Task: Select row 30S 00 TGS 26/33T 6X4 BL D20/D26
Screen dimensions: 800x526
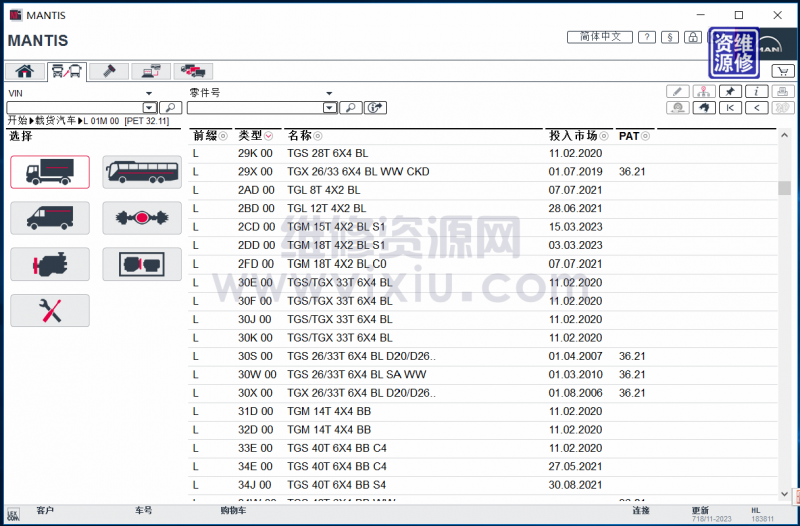Action: click(x=483, y=356)
